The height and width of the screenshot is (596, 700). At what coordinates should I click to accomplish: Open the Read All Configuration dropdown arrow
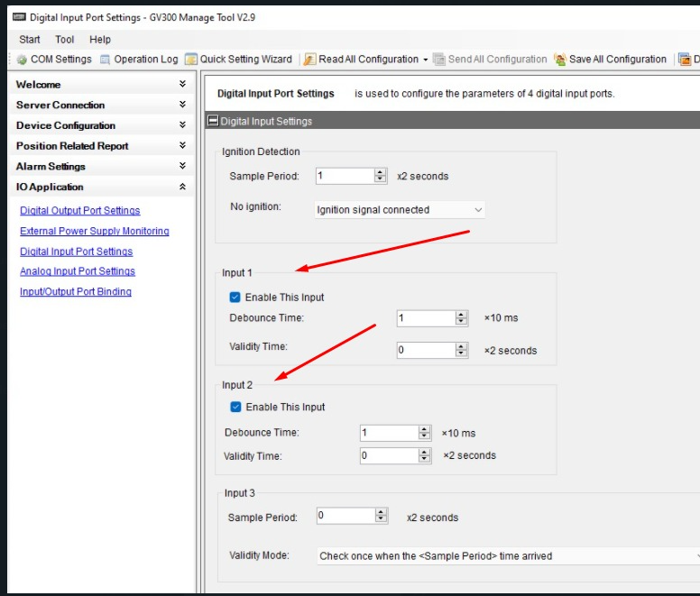tap(426, 60)
